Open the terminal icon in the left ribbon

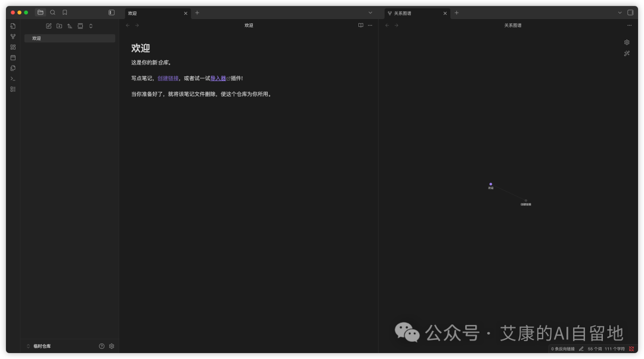[13, 78]
